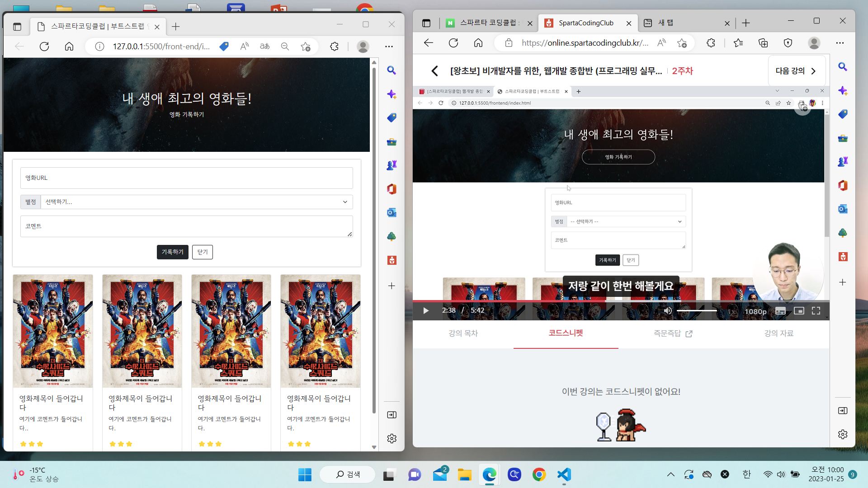Screen dimensions: 868x488
Task: Click back chevron beside lecture title
Action: 434,71
